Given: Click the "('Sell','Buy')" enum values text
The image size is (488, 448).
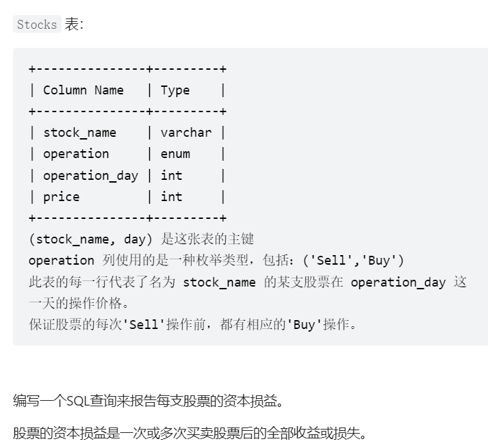Looking at the screenshot, I should [353, 261].
